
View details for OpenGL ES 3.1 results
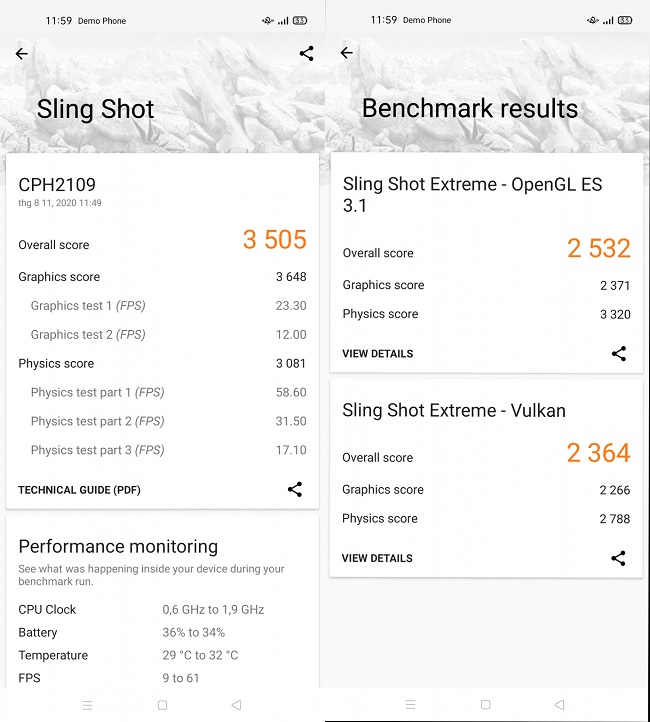377,354
